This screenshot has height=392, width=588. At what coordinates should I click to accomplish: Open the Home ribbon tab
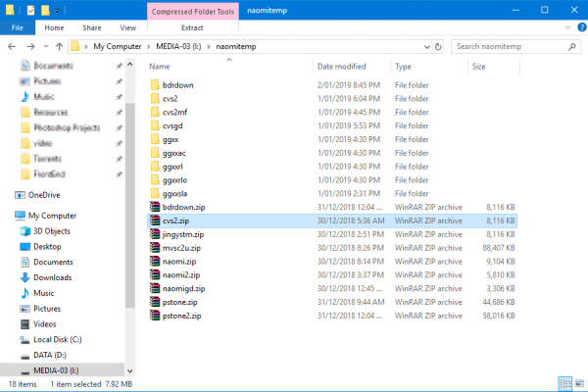coord(54,27)
